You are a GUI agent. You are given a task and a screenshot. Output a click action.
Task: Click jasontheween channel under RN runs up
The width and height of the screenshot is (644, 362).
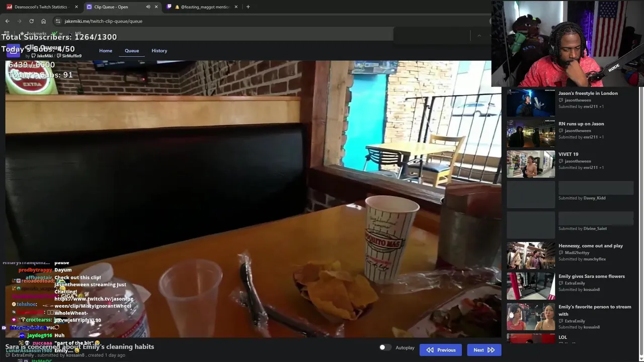[x=578, y=131]
